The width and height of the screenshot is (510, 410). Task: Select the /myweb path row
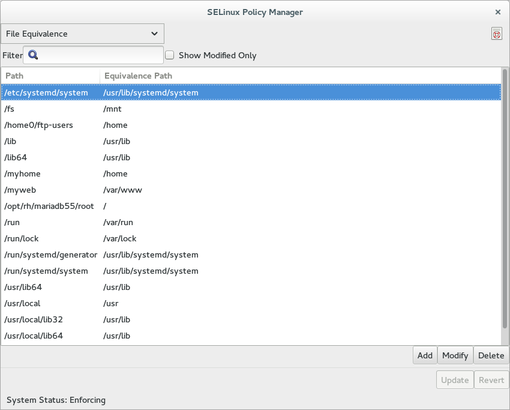click(251, 190)
